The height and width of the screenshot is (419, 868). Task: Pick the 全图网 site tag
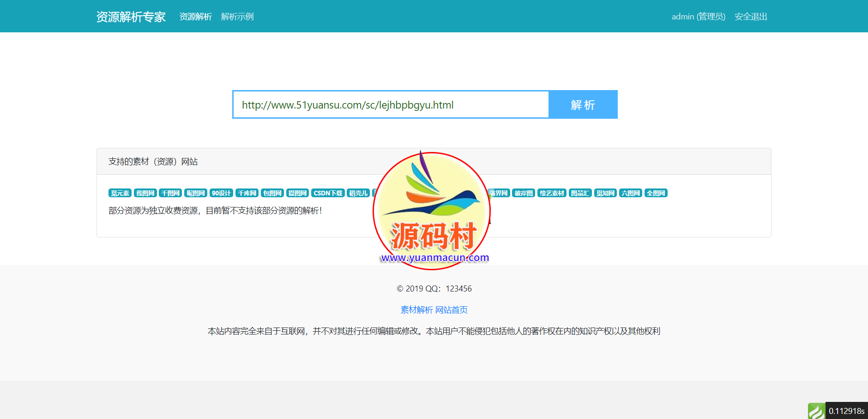[656, 193]
